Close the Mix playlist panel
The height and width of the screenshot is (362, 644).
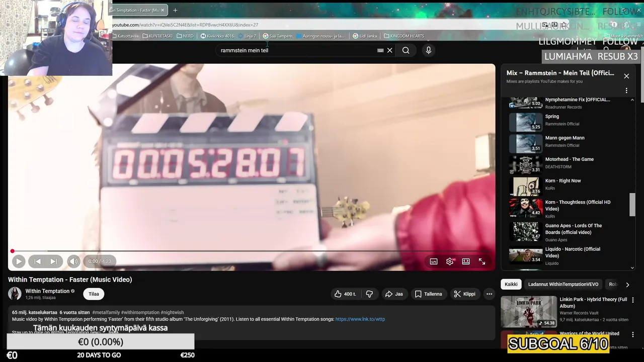(626, 76)
